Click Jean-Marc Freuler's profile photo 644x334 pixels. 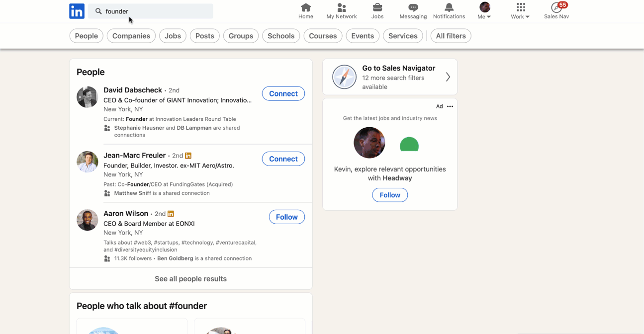(88, 162)
